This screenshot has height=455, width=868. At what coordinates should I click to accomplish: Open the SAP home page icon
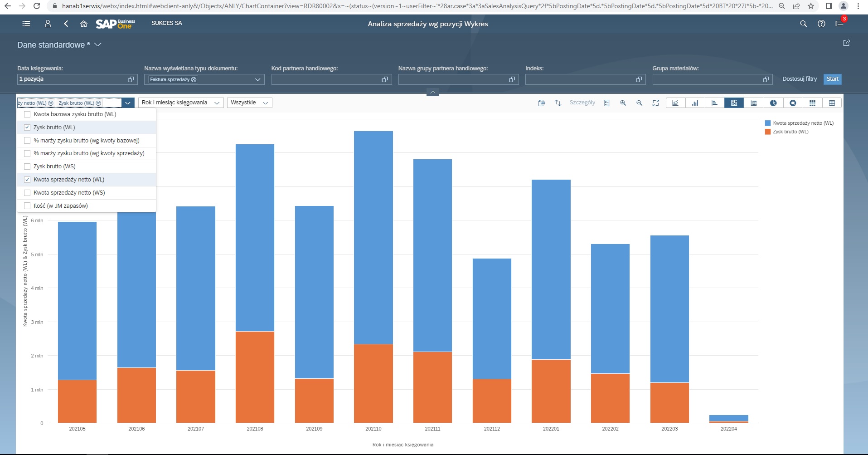tap(83, 24)
